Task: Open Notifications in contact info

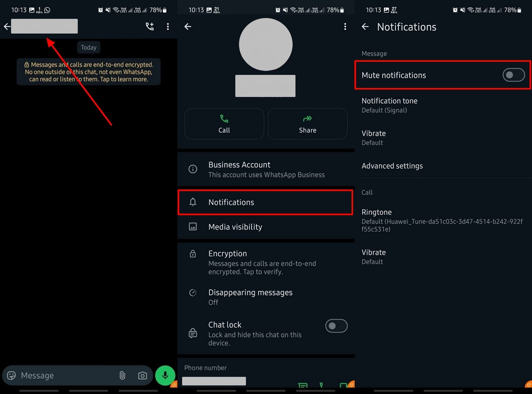Action: pyautogui.click(x=265, y=202)
